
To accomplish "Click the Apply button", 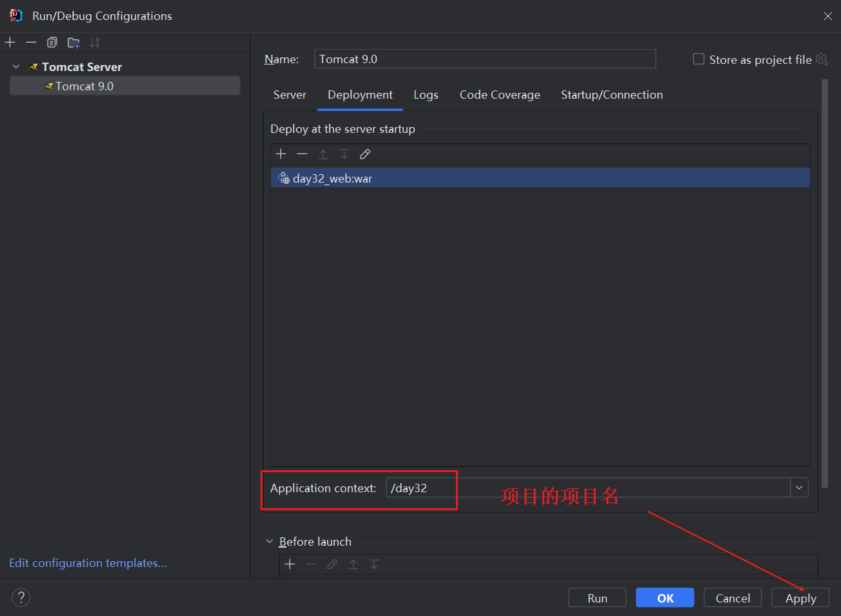I will (x=800, y=598).
